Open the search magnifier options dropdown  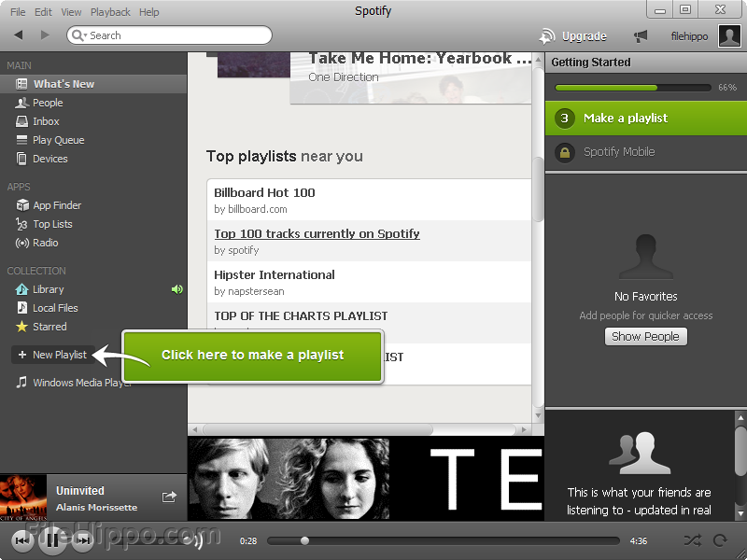[79, 35]
